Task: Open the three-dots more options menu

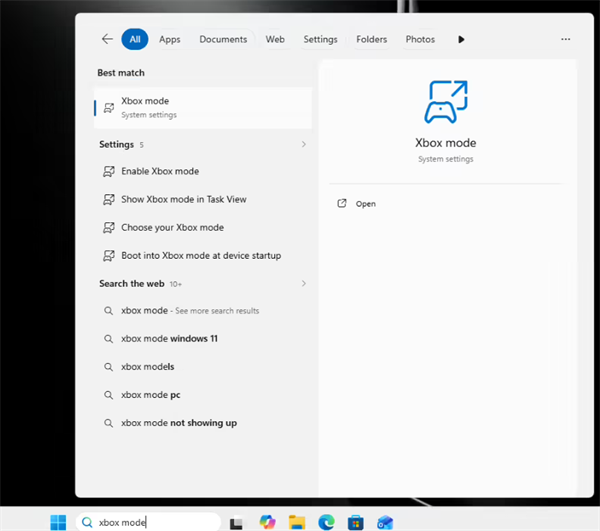Action: pos(566,39)
